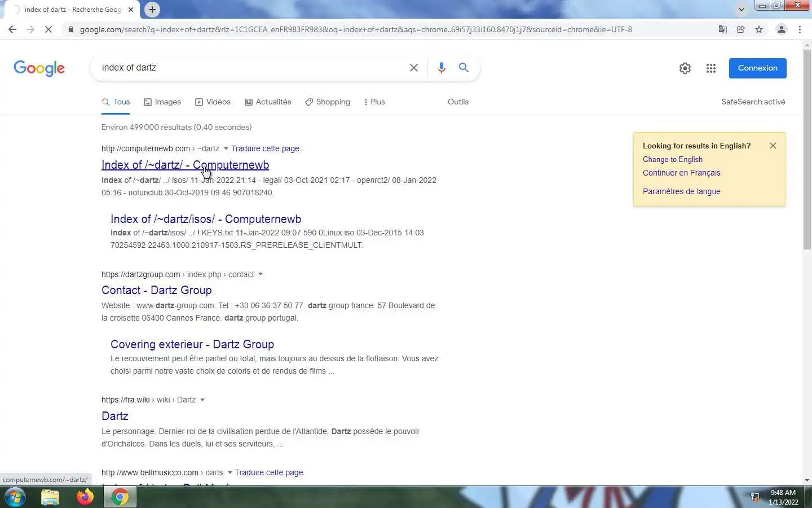Click the lock icon in address bar
This screenshot has width=812, height=508.
(70, 29)
